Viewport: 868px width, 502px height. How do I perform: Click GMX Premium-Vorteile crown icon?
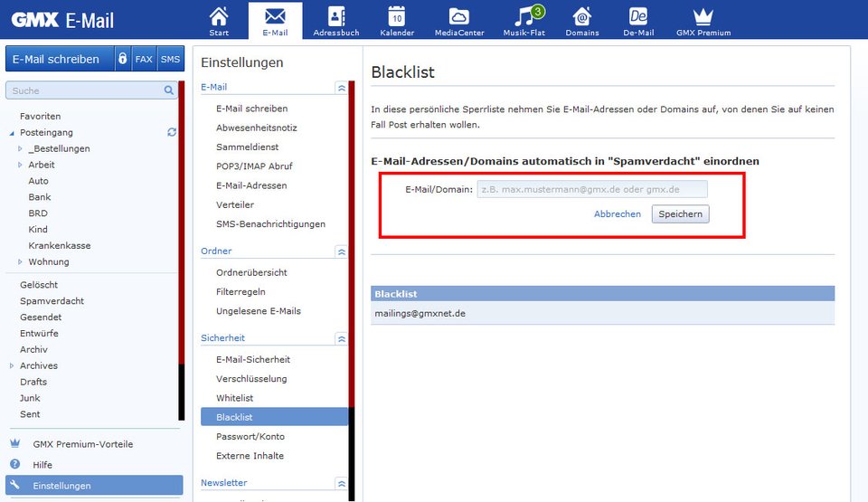coord(15,443)
